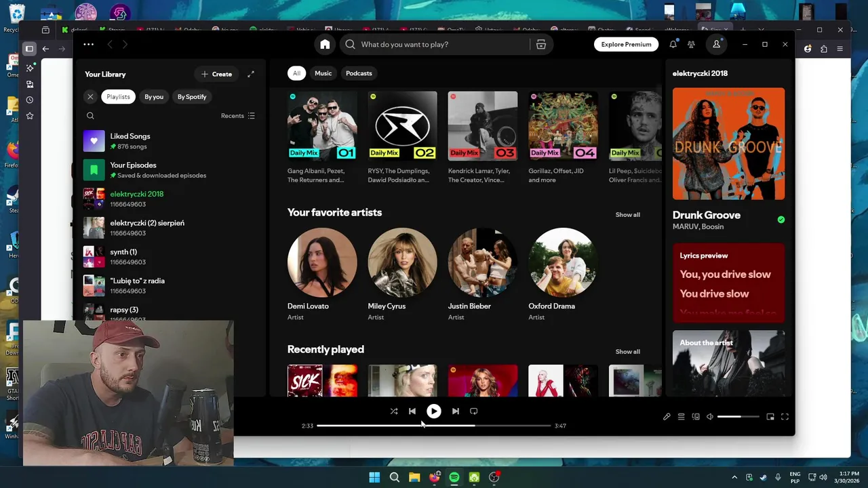Click the search field What do you want to play
The height and width of the screenshot is (488, 868).
coord(445,44)
